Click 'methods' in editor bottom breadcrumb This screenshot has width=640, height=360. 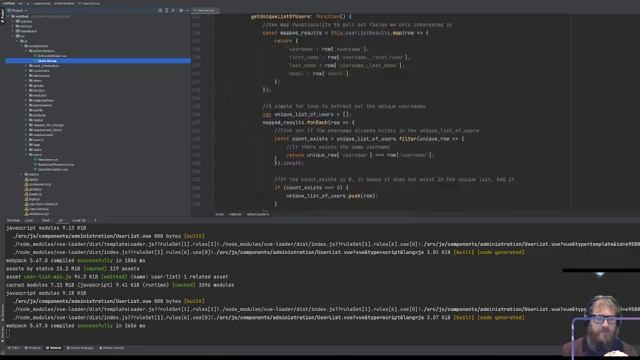click(235, 214)
